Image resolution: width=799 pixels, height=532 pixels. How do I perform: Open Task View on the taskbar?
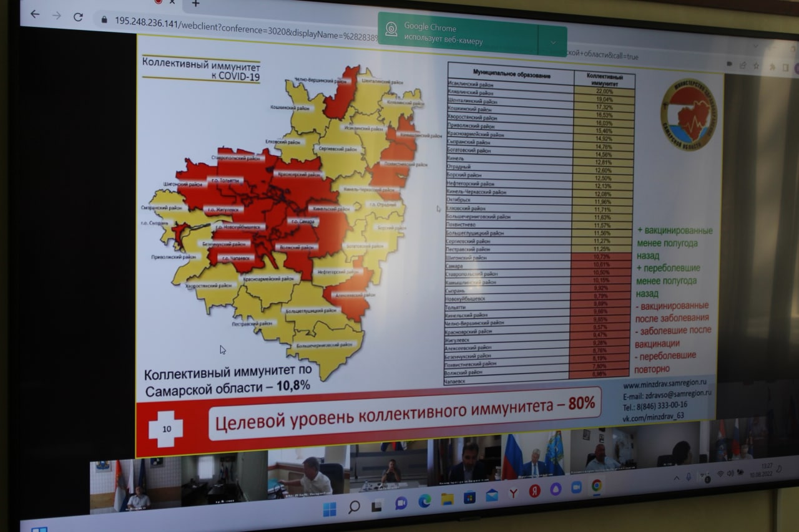point(376,506)
